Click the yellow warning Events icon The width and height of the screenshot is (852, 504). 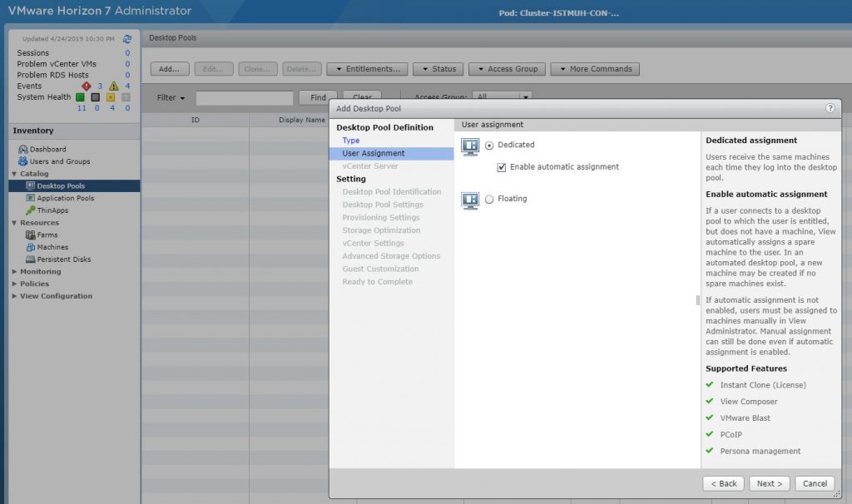click(113, 86)
